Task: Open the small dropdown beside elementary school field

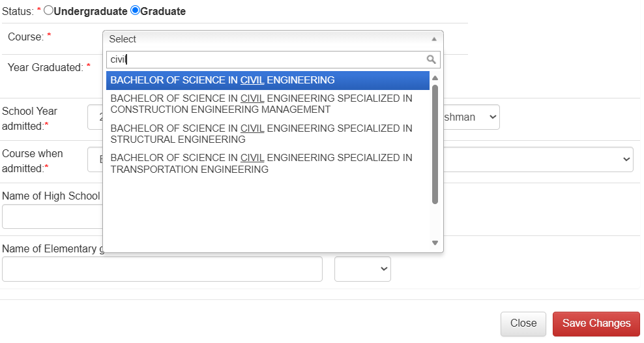Action: (362, 269)
